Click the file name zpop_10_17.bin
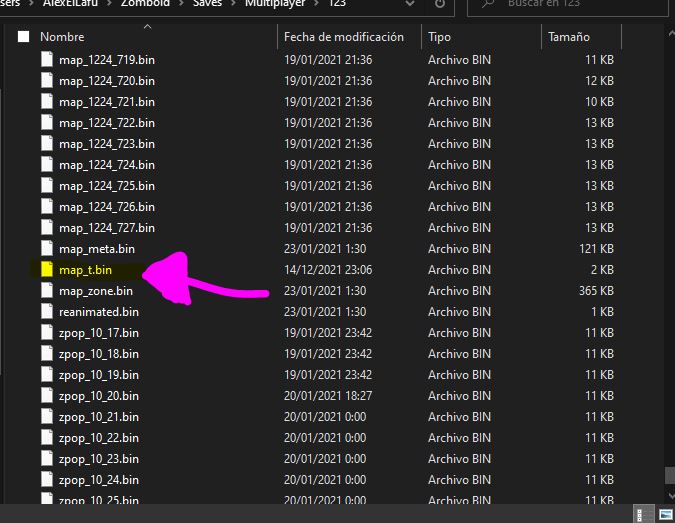The width and height of the screenshot is (675, 523). click(99, 333)
